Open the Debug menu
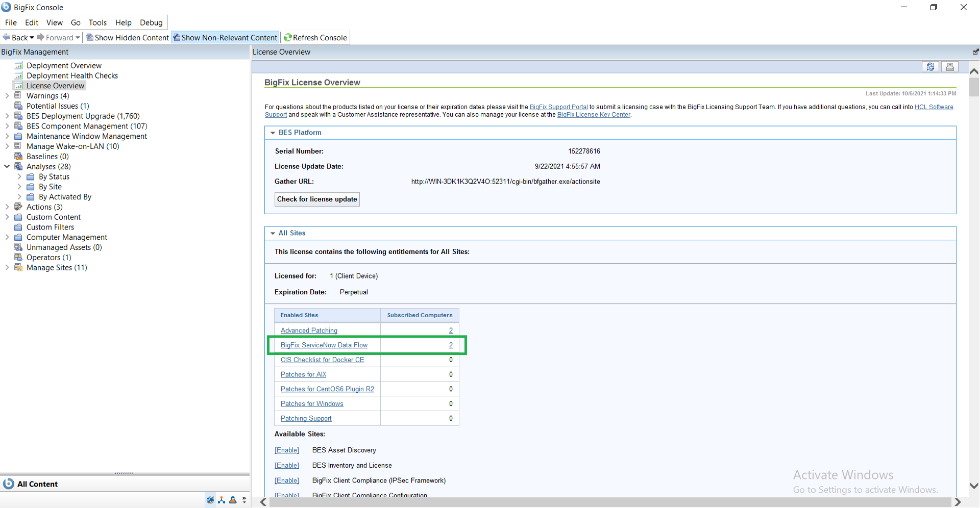Image resolution: width=980 pixels, height=508 pixels. 151,22
